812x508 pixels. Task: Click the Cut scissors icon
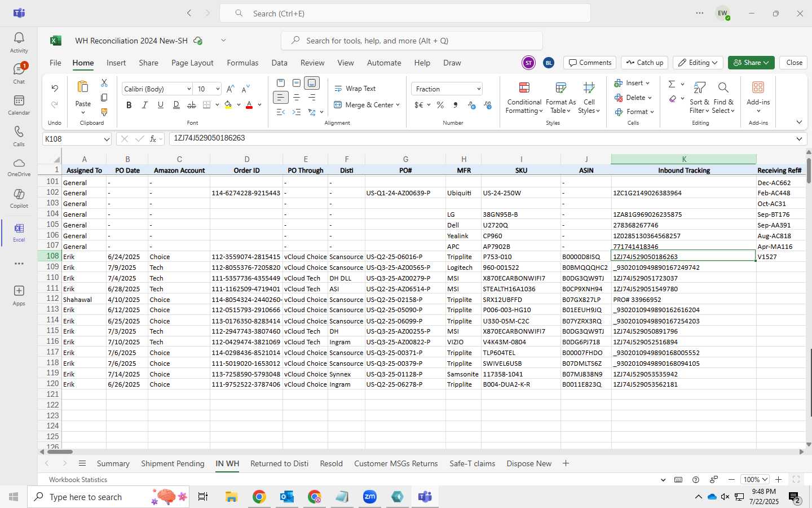click(104, 83)
